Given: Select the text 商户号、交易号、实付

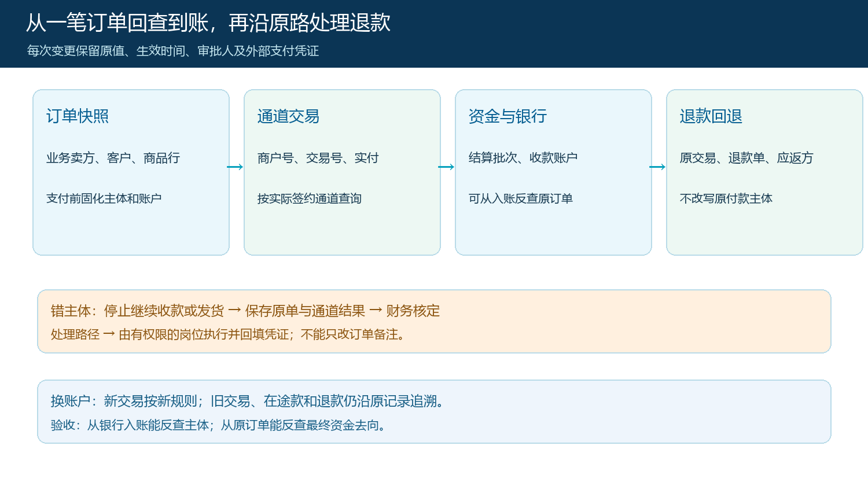Looking at the screenshot, I should (x=318, y=158).
